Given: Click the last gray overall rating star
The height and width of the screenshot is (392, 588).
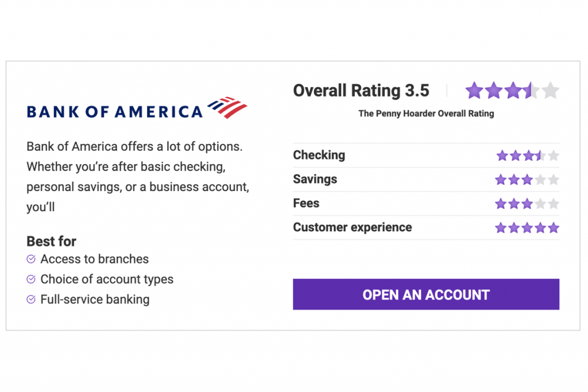Looking at the screenshot, I should [x=550, y=91].
